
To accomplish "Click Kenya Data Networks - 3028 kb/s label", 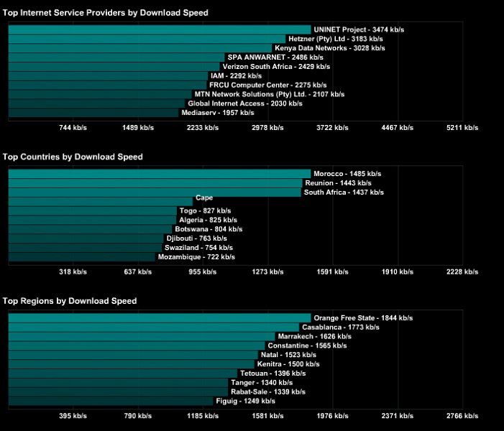I will (x=330, y=48).
